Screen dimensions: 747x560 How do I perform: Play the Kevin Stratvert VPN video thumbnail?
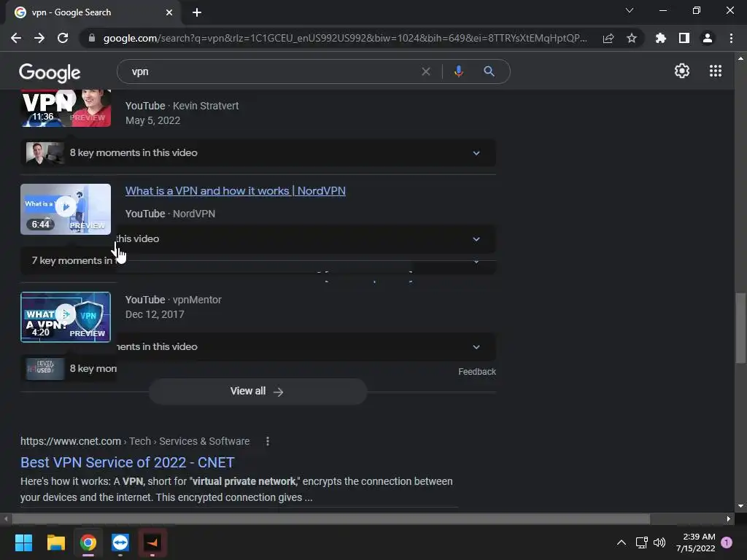[66, 108]
